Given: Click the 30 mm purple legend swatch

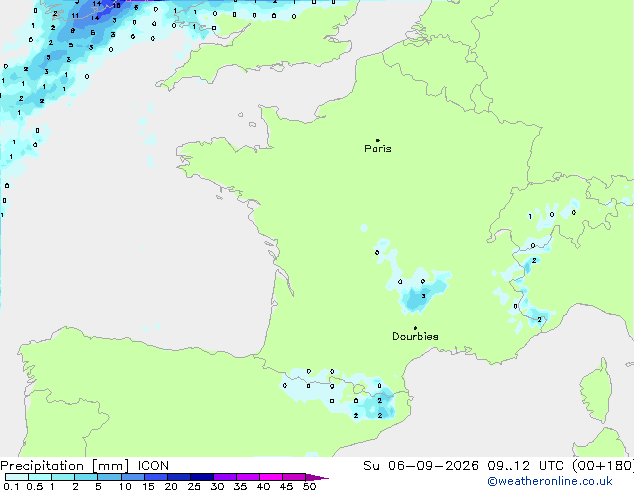Looking at the screenshot, I should 225,477.
